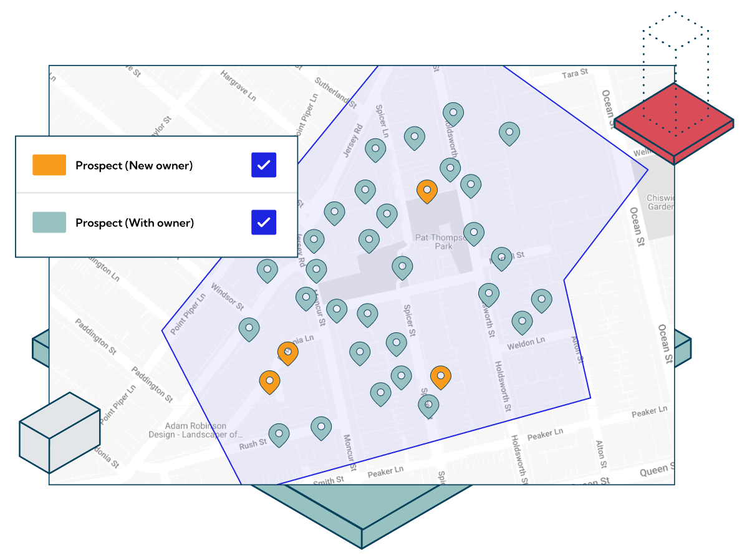Click the orange pin near Weldon Ln
Viewport: 742px width, 560px height.
[441, 377]
